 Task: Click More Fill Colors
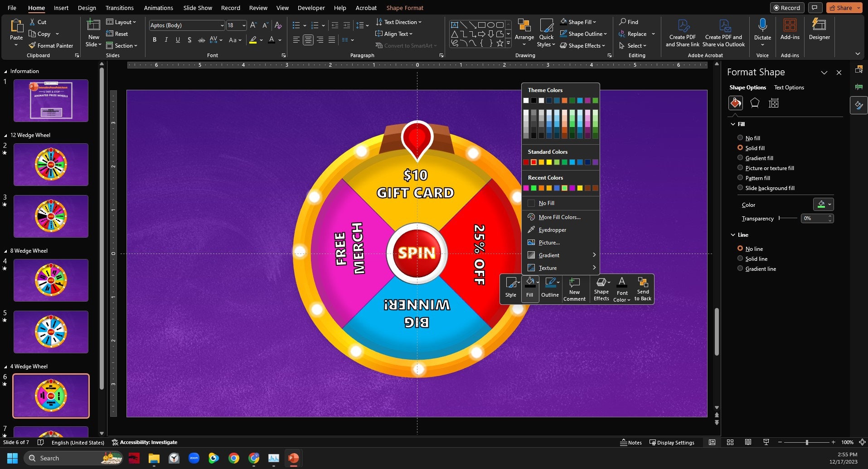coord(559,217)
